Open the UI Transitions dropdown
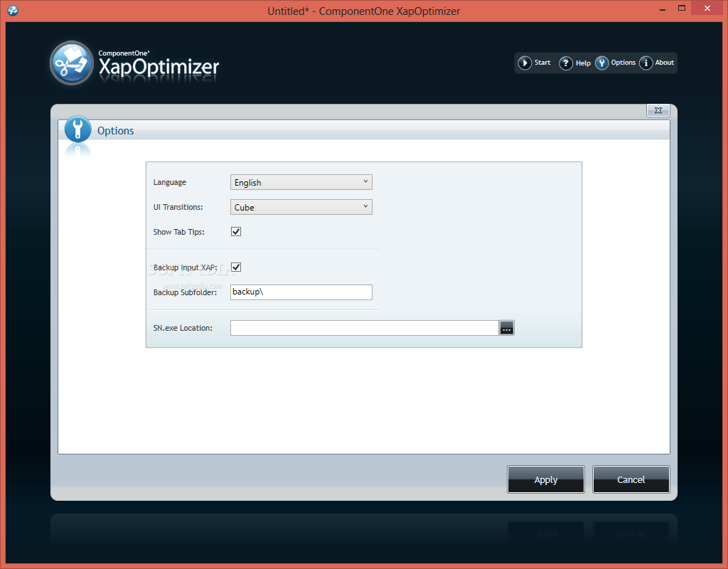 click(301, 207)
